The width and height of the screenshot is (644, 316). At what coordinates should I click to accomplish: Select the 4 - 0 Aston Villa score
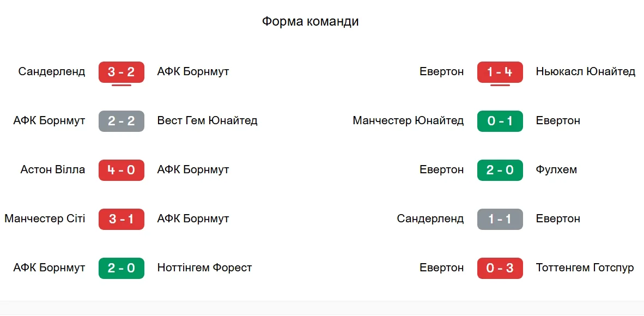click(x=121, y=170)
